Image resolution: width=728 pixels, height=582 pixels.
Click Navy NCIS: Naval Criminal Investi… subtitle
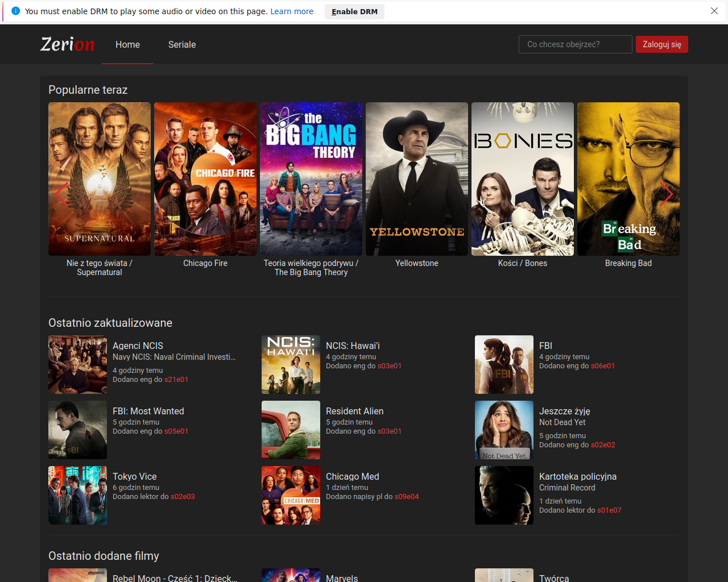pyautogui.click(x=174, y=357)
